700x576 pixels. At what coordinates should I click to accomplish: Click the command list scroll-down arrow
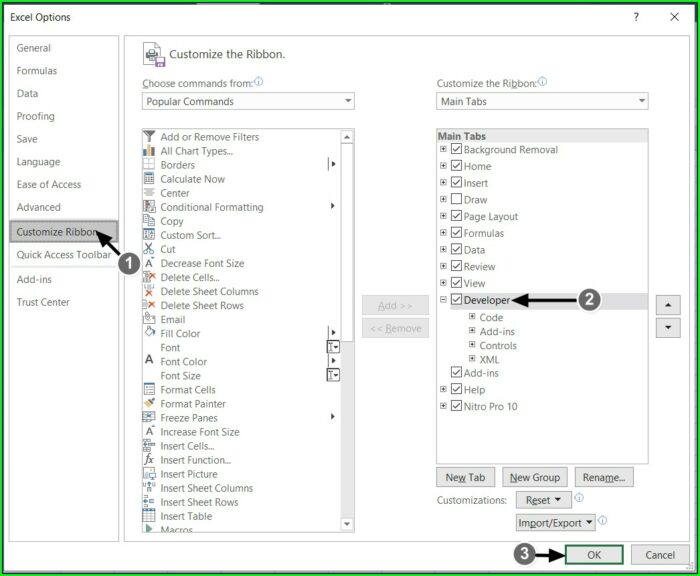pos(347,524)
